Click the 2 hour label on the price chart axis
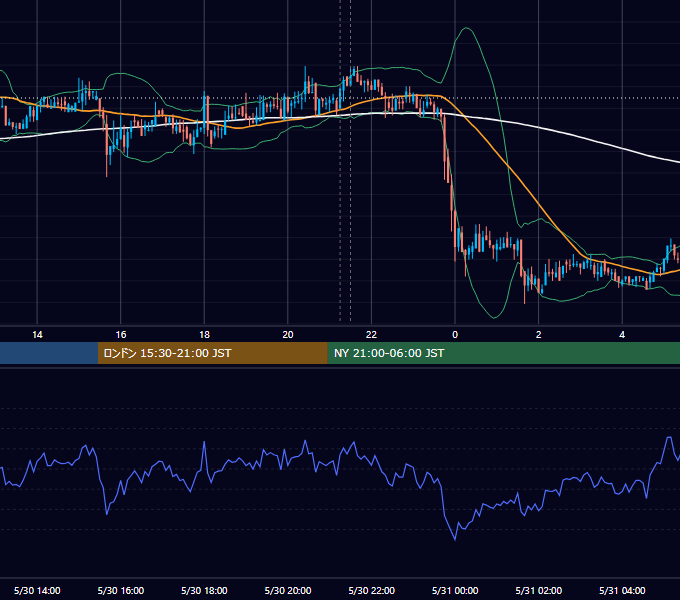The width and height of the screenshot is (680, 600). pos(539,335)
